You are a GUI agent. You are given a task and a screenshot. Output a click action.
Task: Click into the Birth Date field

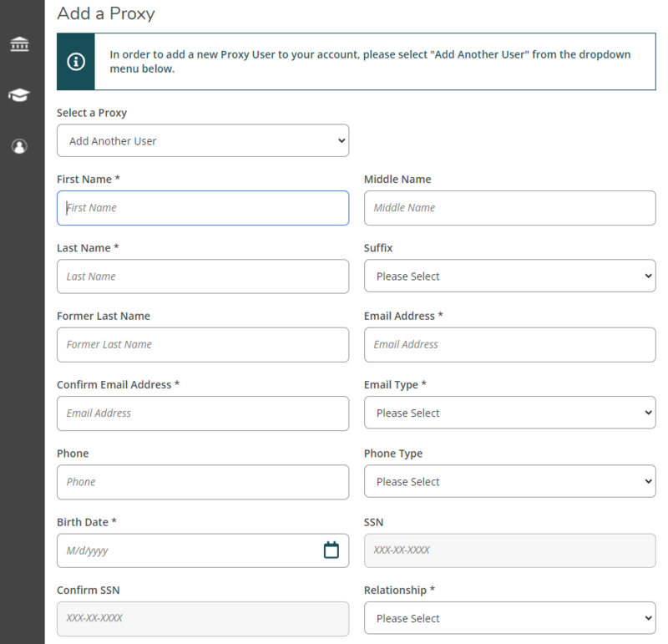(x=184, y=550)
